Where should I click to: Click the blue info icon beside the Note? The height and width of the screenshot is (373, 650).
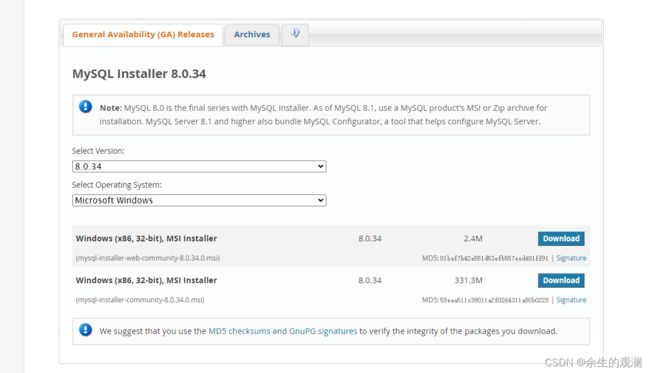point(85,107)
